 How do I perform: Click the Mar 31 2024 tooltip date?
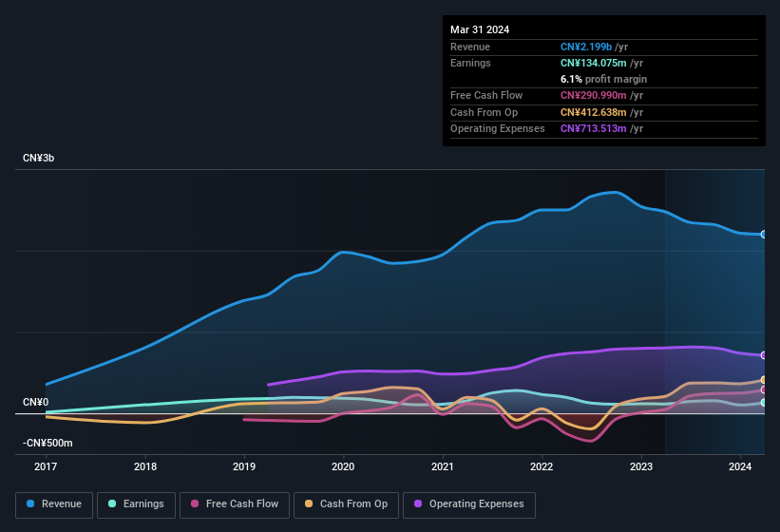click(x=480, y=29)
